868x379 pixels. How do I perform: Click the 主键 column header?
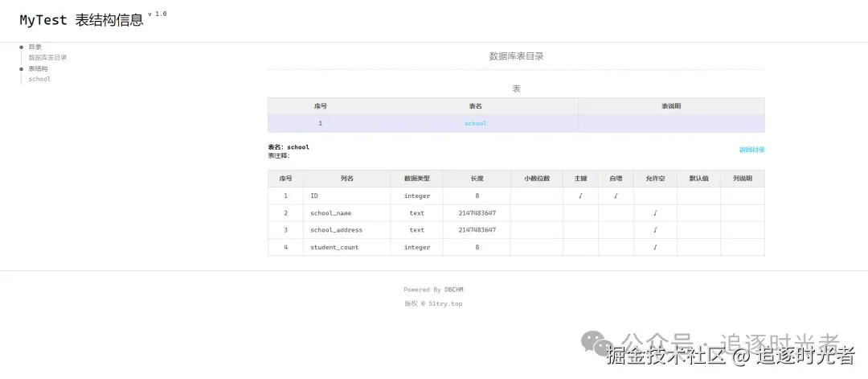(580, 179)
